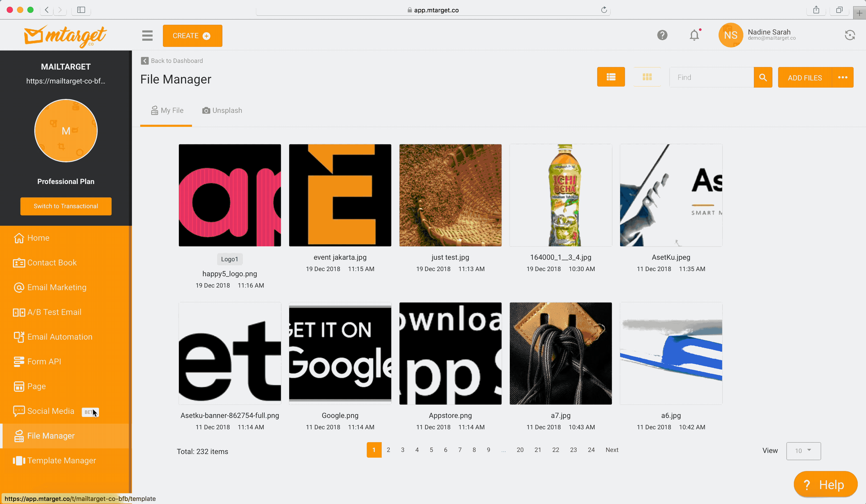
Task: Click the sync refresh icon at top right
Action: [x=850, y=35]
